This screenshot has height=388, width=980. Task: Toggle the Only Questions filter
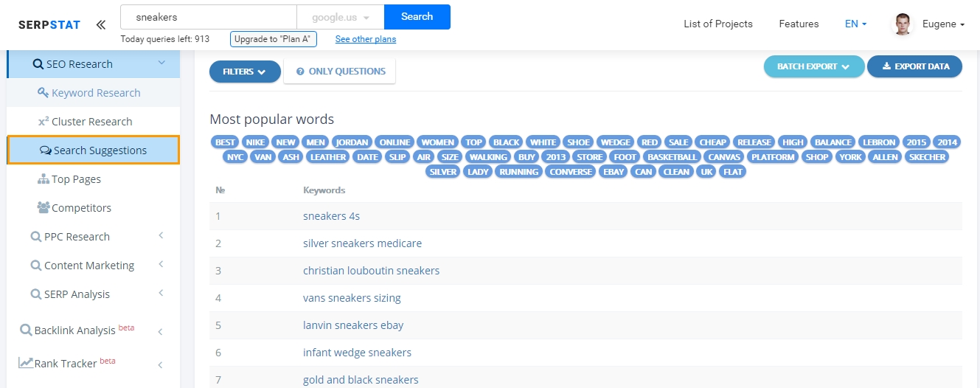click(340, 72)
